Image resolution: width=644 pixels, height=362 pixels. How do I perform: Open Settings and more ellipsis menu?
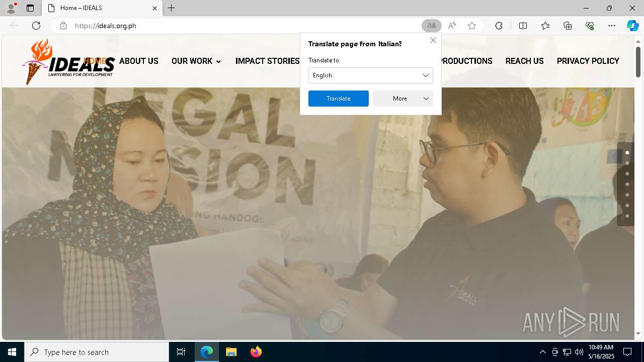(612, 26)
